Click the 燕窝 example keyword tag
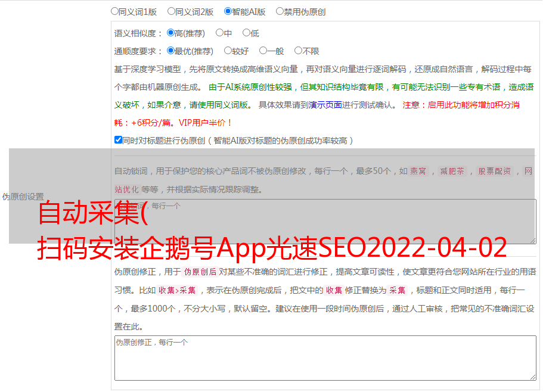This screenshot has width=543, height=392. pyautogui.click(x=418, y=171)
